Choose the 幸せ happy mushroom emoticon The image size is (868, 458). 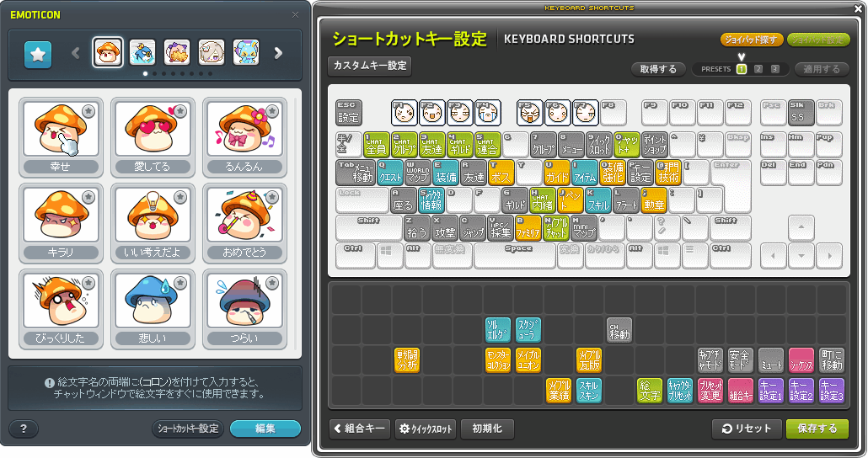point(61,137)
